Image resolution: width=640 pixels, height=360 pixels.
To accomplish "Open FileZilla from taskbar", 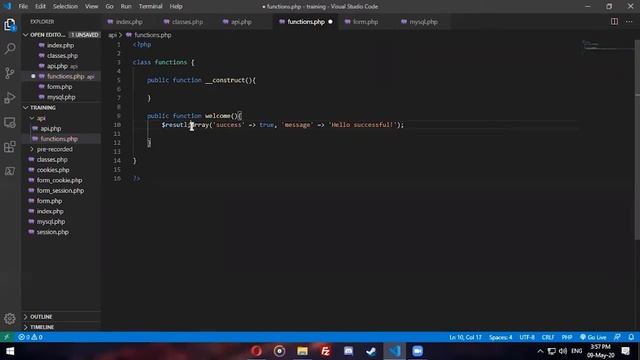I will (x=325, y=351).
